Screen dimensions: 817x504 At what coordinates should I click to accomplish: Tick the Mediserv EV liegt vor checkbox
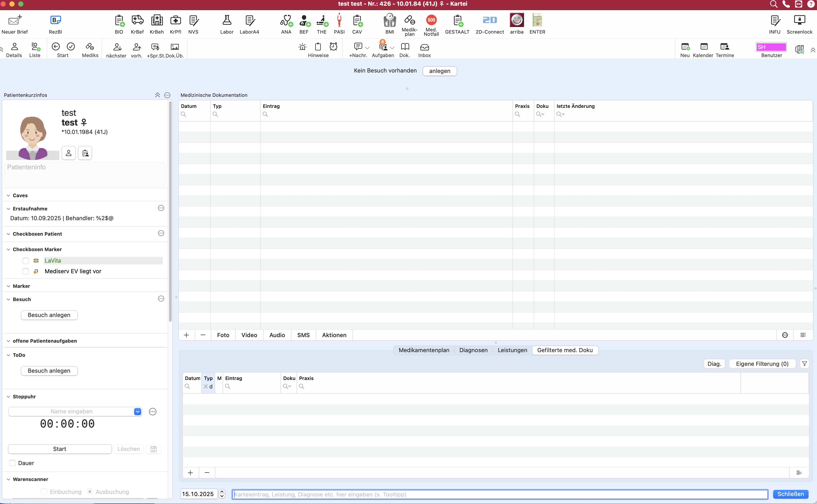26,271
